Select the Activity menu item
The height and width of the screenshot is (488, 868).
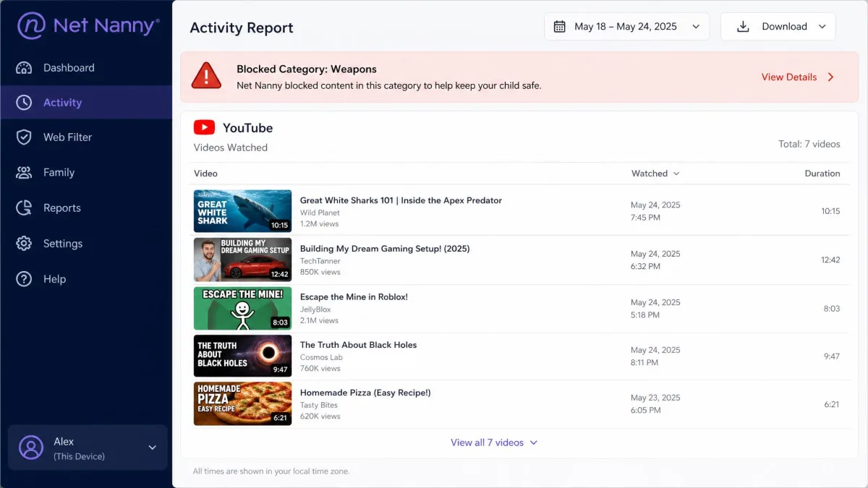pyautogui.click(x=86, y=103)
